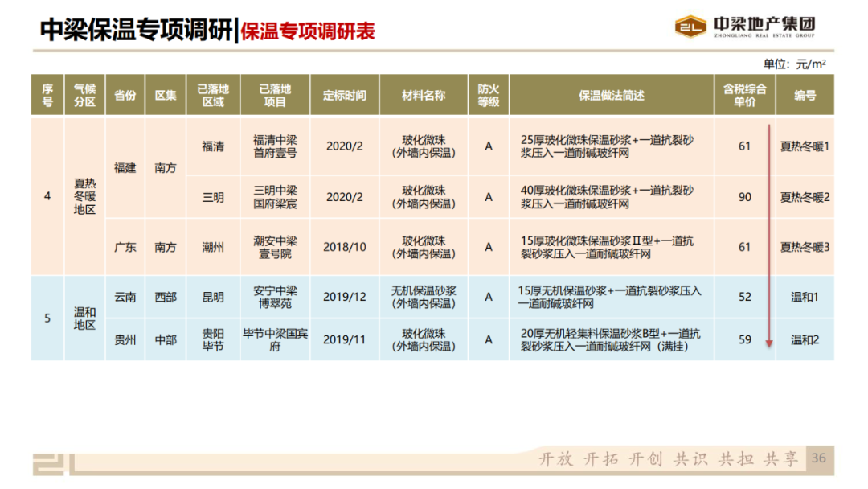The image size is (868, 489).
Task: Click the 定标时间 column header
Action: click(344, 95)
